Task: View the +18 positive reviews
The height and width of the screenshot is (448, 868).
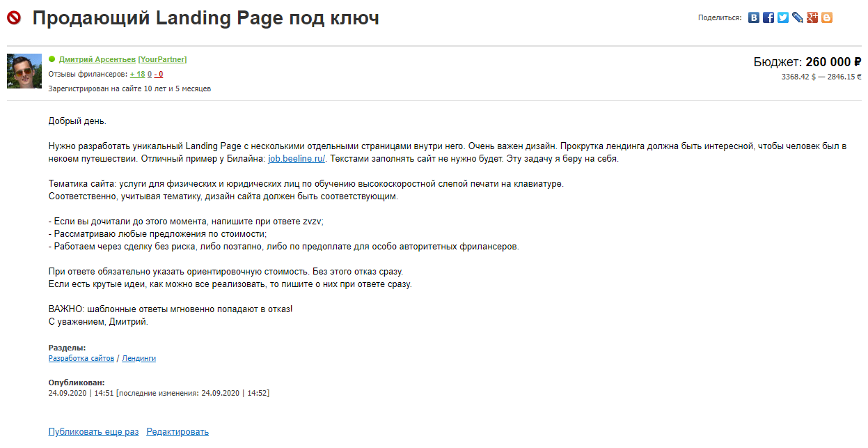Action: pos(137,74)
